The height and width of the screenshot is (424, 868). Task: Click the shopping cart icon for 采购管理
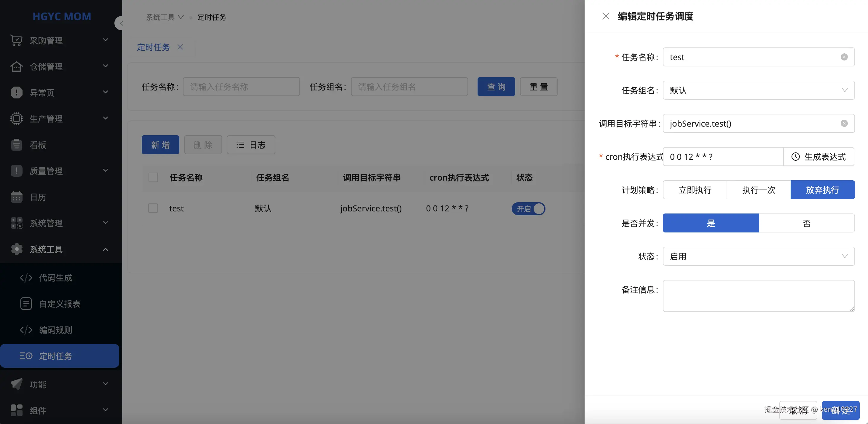pos(16,40)
